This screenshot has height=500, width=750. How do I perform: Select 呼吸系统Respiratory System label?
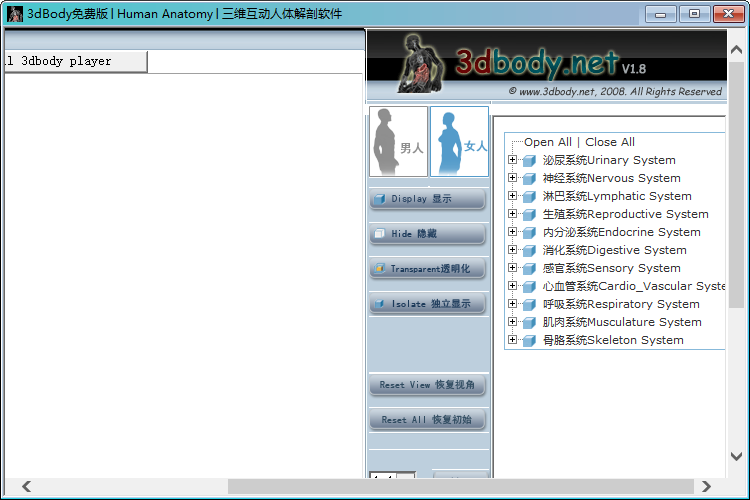[x=621, y=304]
